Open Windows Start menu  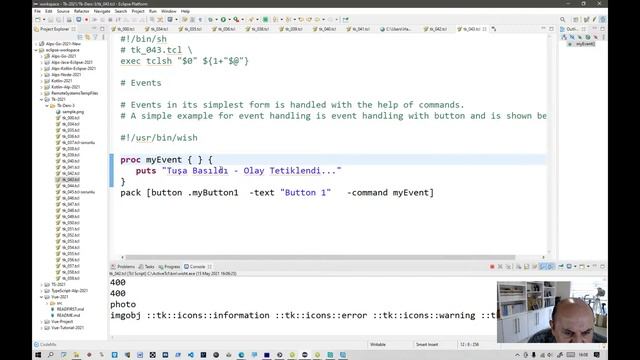tap(38, 355)
